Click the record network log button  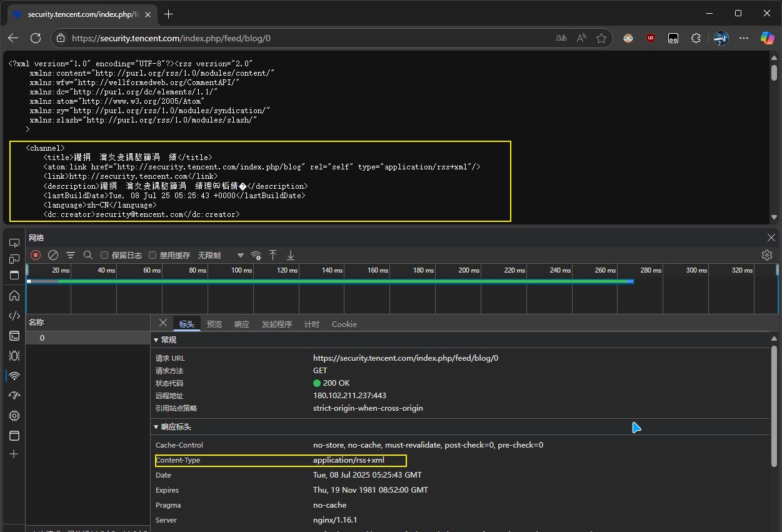point(36,255)
